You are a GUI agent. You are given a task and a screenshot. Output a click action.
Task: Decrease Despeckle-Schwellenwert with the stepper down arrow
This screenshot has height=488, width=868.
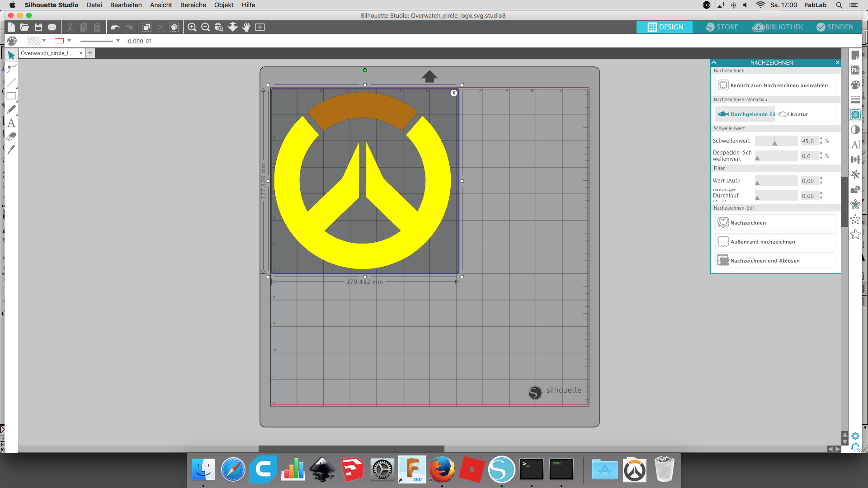pos(821,158)
